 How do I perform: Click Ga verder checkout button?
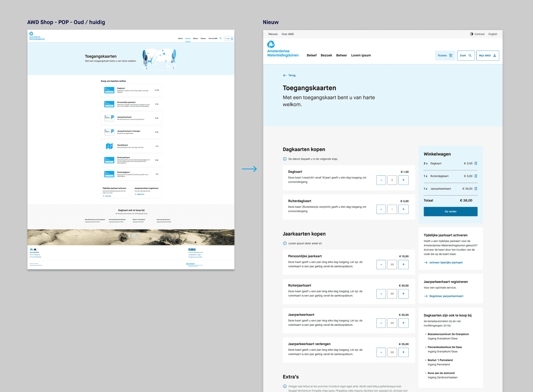(x=450, y=212)
